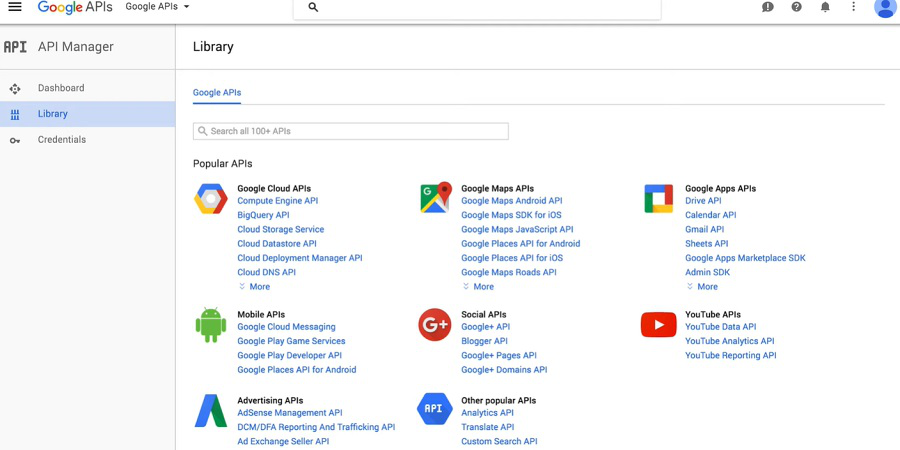Focus the top search bar field
This screenshot has height=450, width=900.
(477, 8)
